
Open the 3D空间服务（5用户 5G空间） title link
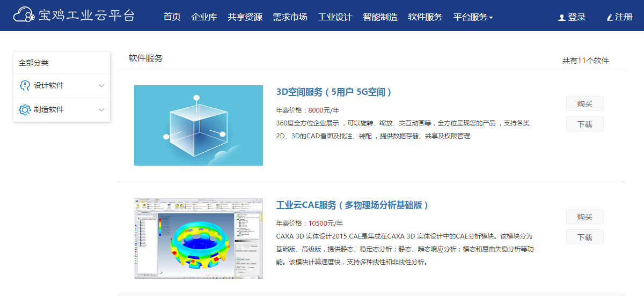tap(334, 92)
